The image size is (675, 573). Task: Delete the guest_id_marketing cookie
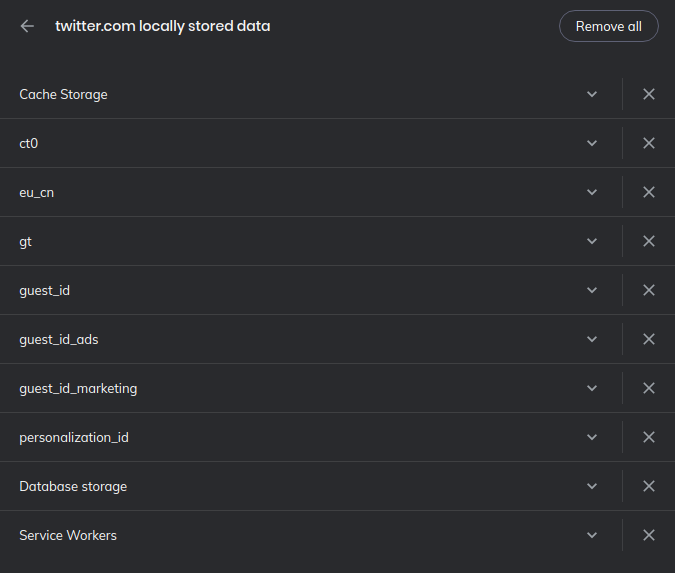pos(649,389)
